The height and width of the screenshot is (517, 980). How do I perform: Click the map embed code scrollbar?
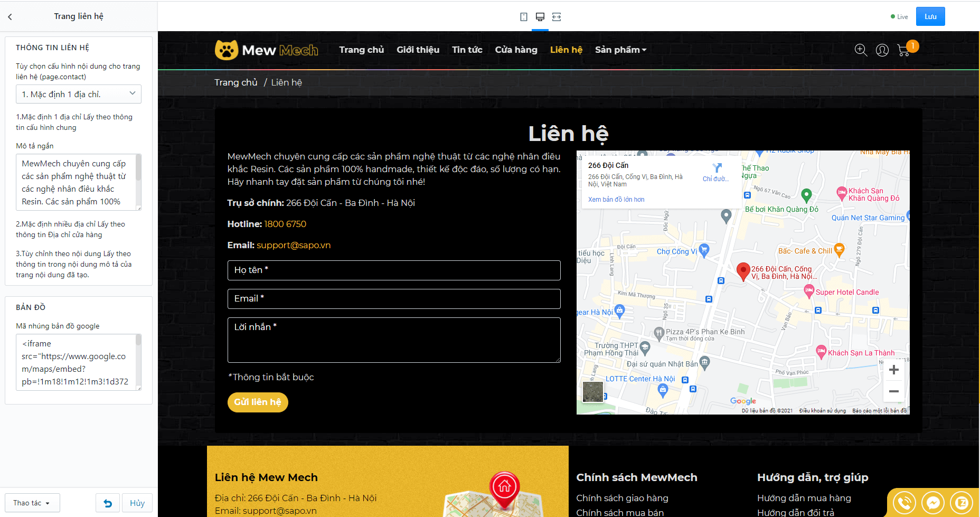tap(138, 340)
